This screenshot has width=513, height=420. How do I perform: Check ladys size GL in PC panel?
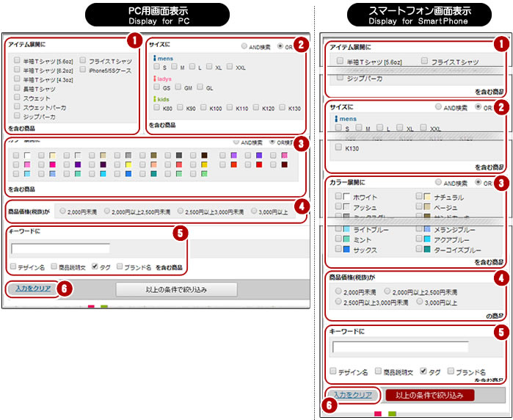[200, 87]
